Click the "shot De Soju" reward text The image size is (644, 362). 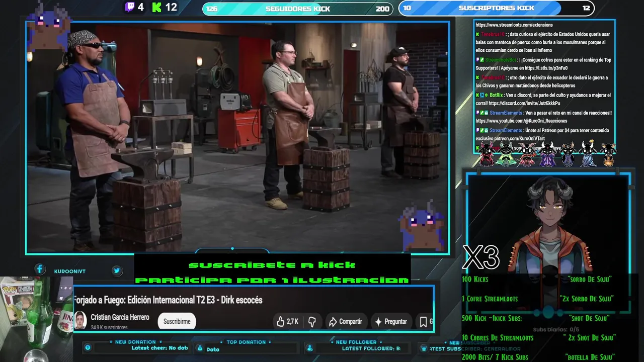click(589, 318)
